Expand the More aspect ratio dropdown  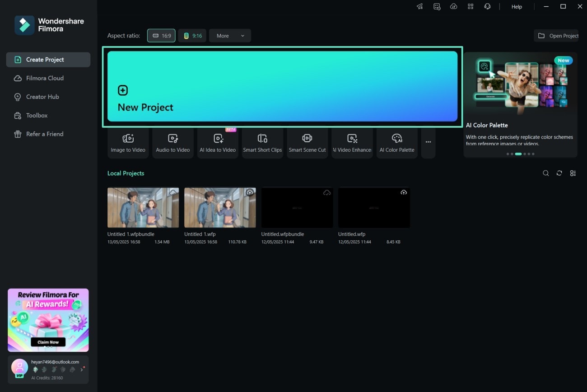(x=230, y=36)
